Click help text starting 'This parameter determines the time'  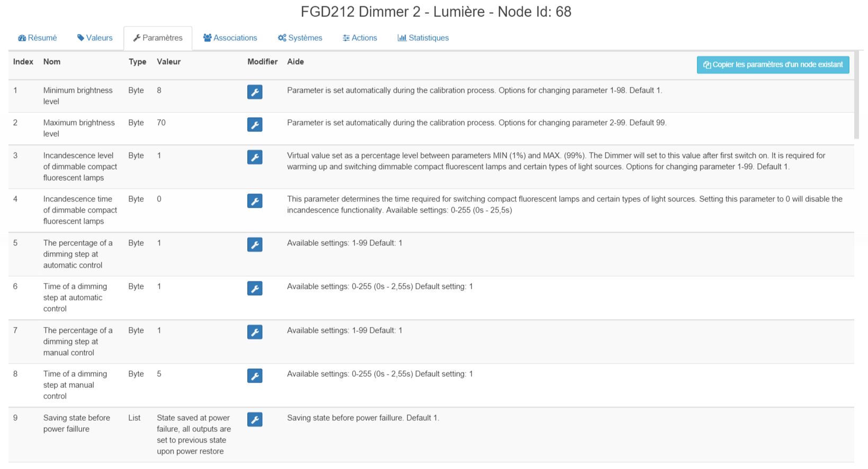tap(565, 205)
